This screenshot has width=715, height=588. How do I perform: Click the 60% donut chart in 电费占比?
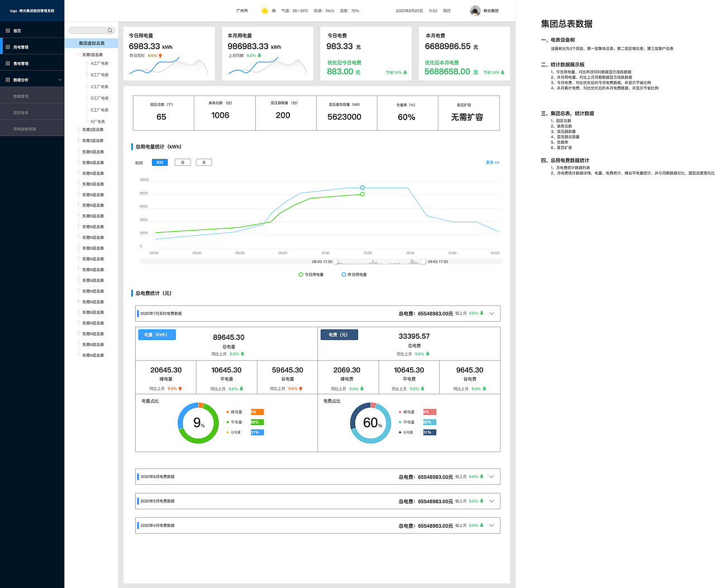pyautogui.click(x=371, y=423)
